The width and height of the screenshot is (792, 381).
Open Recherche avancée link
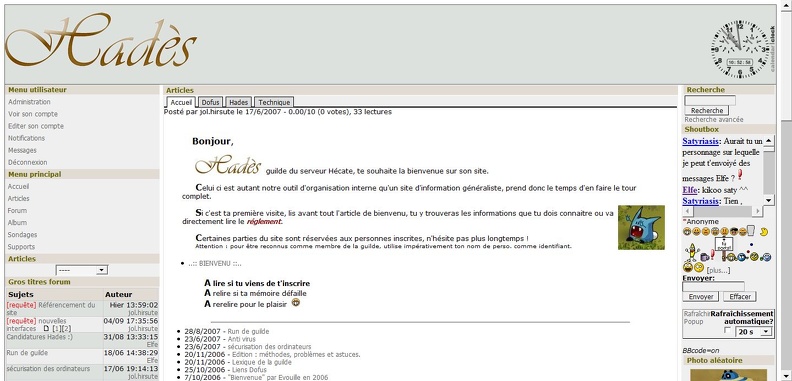(x=714, y=120)
